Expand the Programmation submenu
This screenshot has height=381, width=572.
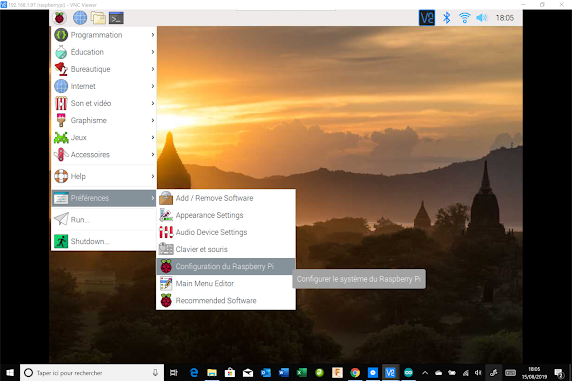pyautogui.click(x=104, y=35)
